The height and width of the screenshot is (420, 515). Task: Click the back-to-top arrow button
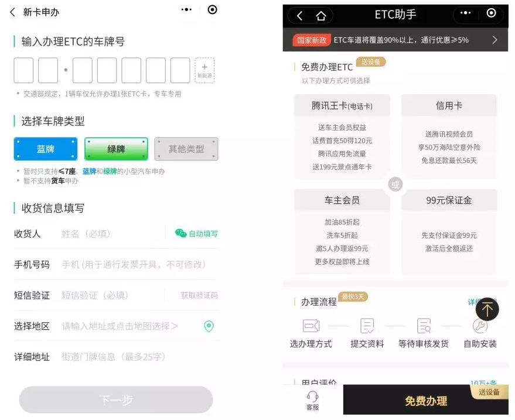pyautogui.click(x=487, y=309)
